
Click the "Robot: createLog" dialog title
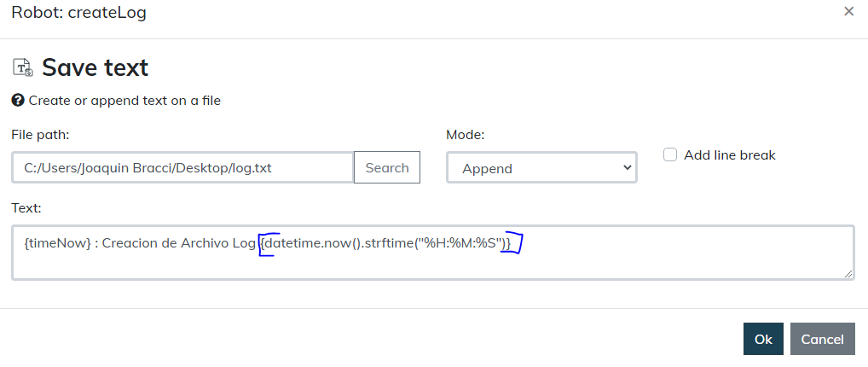click(x=78, y=13)
